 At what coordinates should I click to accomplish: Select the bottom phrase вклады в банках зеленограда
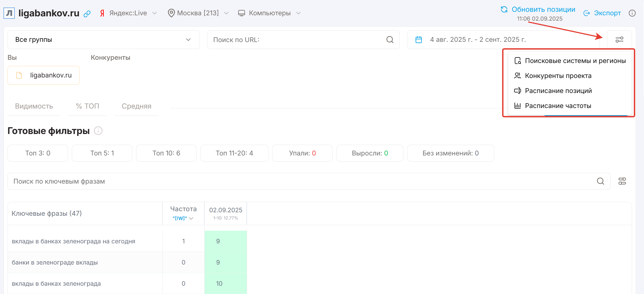coord(56,284)
